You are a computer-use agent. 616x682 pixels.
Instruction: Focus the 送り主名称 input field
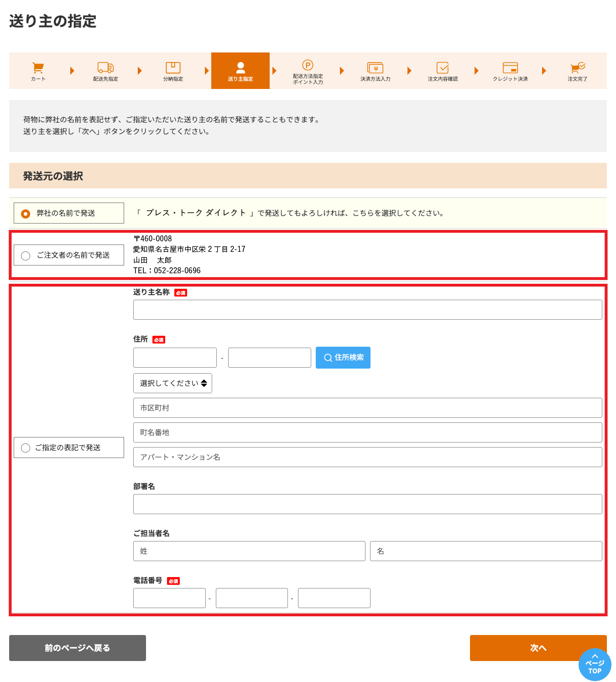(368, 310)
